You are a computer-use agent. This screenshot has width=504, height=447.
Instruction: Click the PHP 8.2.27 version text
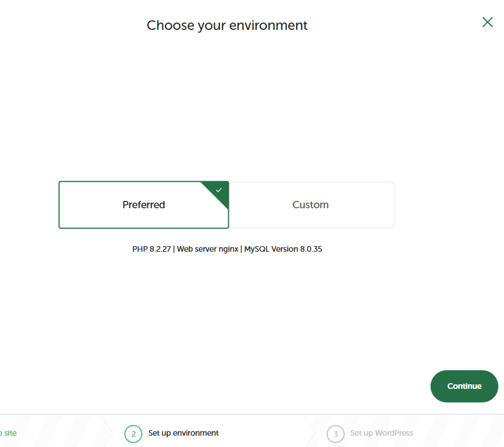151,249
